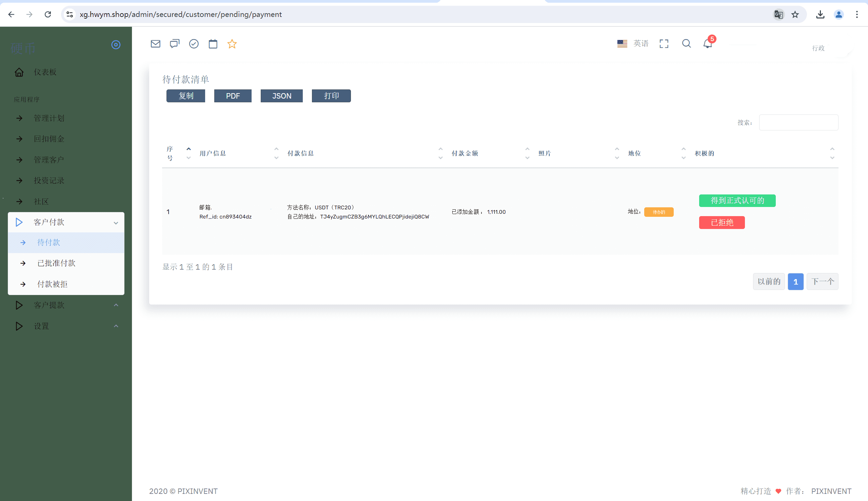Viewport: 868px width, 501px height.
Task: Click the amount 1,111.00 cell
Action: [496, 212]
